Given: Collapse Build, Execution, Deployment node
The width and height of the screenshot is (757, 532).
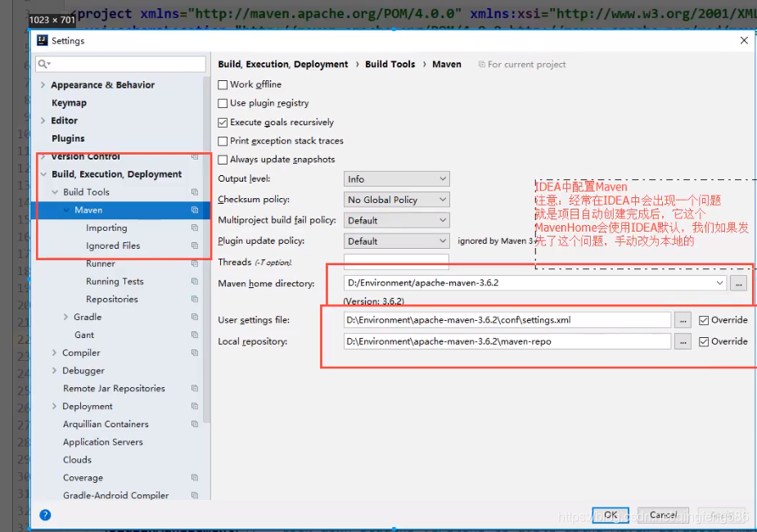Looking at the screenshot, I should click(x=43, y=174).
